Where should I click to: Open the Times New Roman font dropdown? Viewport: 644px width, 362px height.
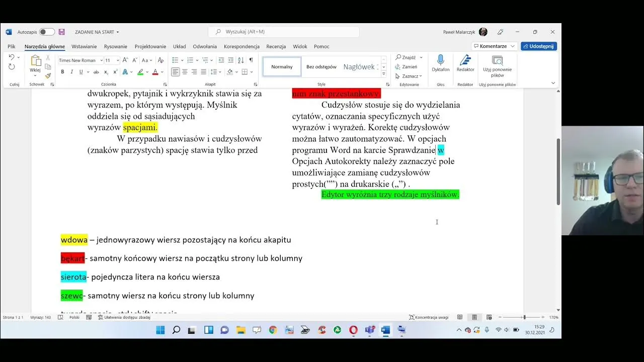[79, 60]
